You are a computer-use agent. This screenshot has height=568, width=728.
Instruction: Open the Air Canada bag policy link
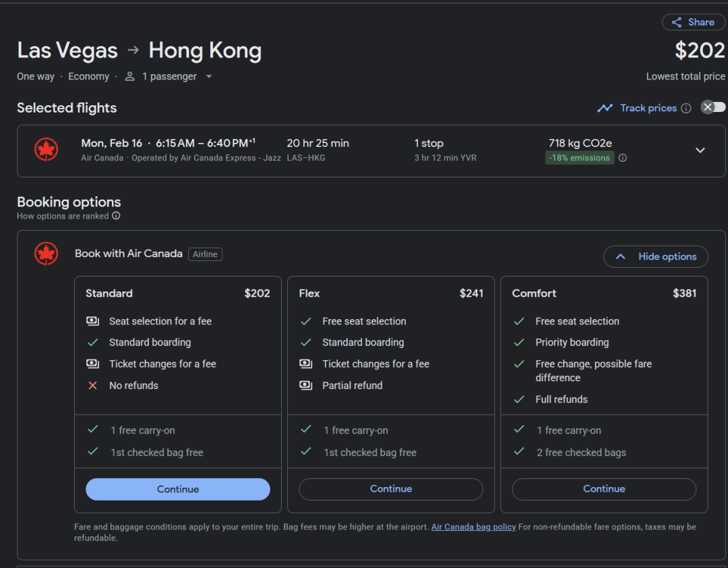[473, 527]
